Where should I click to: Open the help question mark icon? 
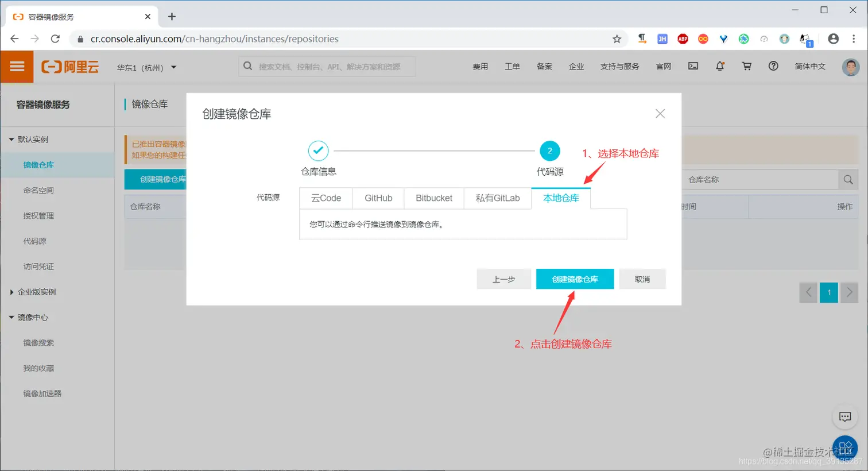(x=773, y=66)
